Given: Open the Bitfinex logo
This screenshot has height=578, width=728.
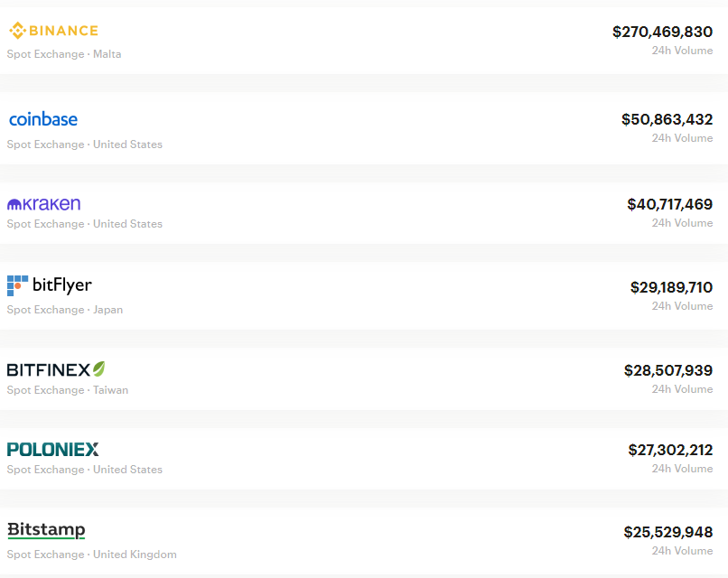Looking at the screenshot, I should [56, 369].
